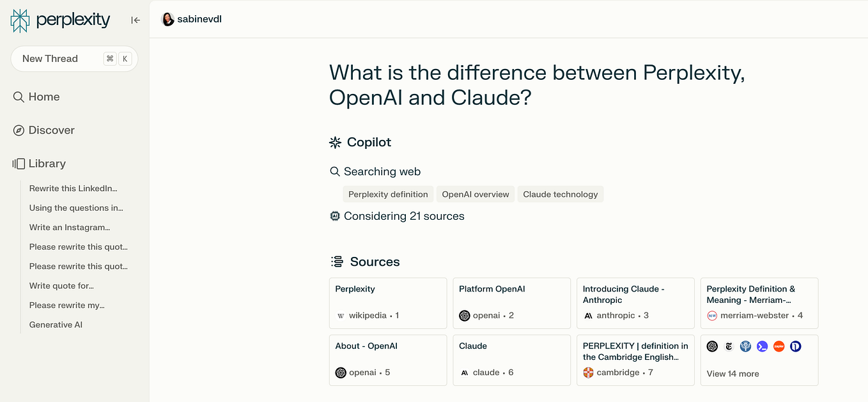
Task: Click the New Thread button
Action: point(74,58)
